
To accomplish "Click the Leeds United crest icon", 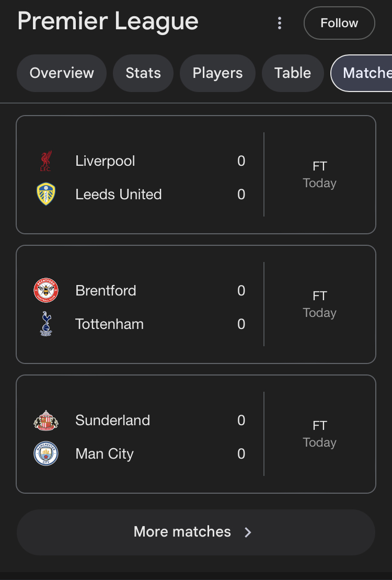I will click(46, 194).
